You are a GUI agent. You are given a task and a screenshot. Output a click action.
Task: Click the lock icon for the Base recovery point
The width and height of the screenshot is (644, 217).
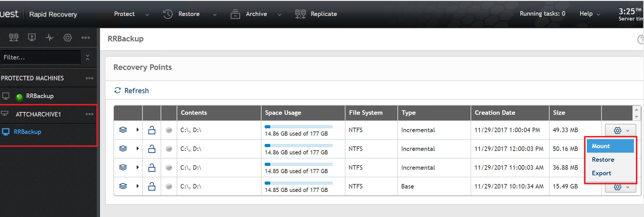(x=152, y=186)
